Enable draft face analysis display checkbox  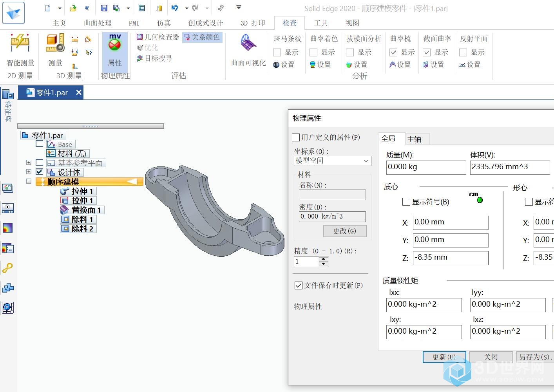[350, 52]
